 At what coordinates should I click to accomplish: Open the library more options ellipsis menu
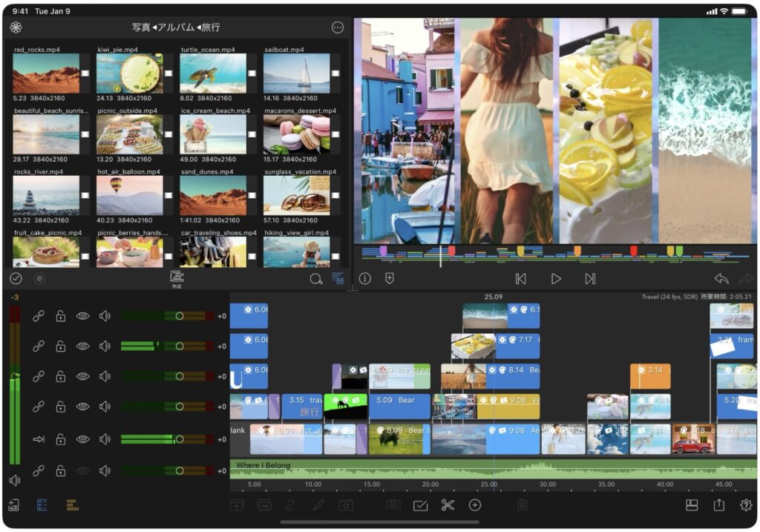pos(338,27)
